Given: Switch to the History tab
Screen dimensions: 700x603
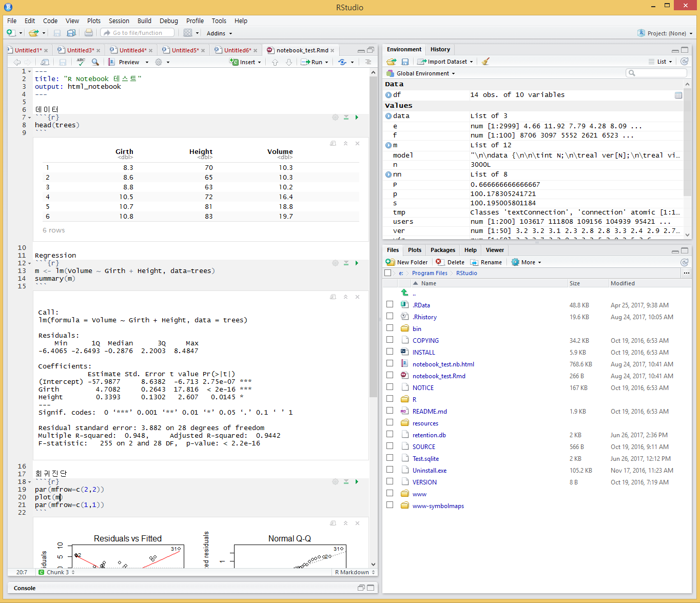Looking at the screenshot, I should (x=440, y=49).
